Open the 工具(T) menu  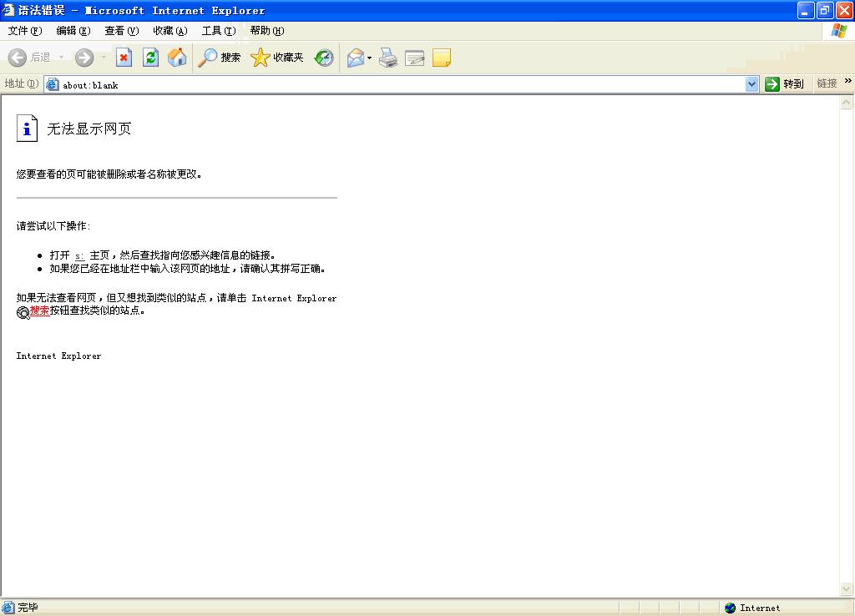tap(219, 31)
